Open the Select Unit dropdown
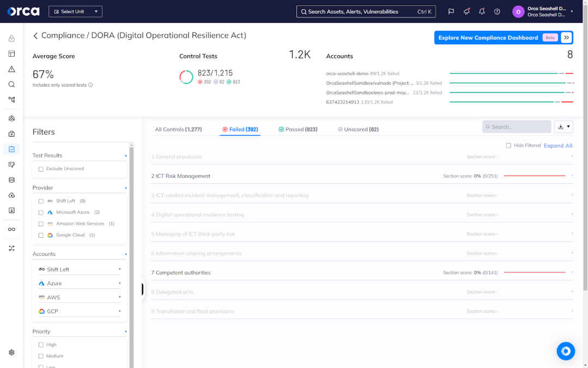Image resolution: width=588 pixels, height=368 pixels. [75, 11]
